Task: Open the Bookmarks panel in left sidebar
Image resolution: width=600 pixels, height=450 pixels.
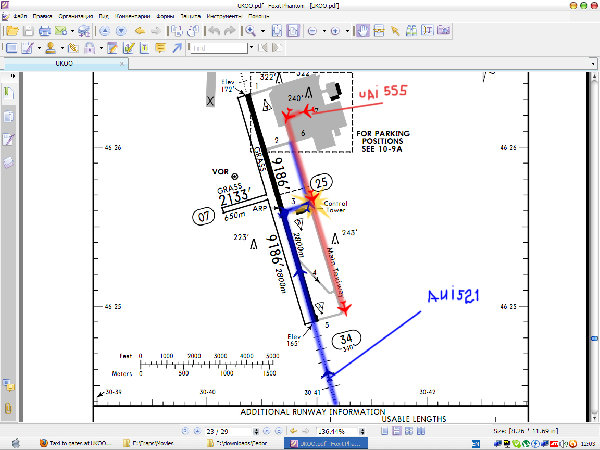Action: [9, 94]
